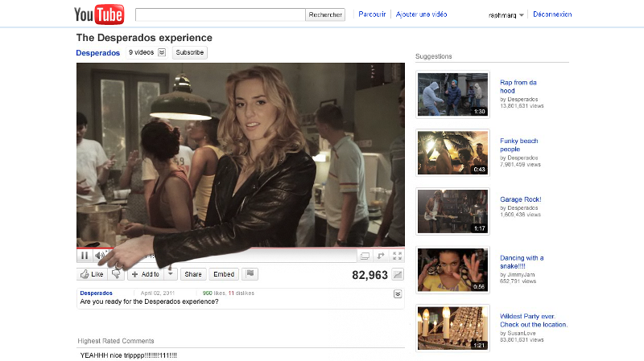
Task: Open Wildest Party ever title link
Action: [x=534, y=320]
